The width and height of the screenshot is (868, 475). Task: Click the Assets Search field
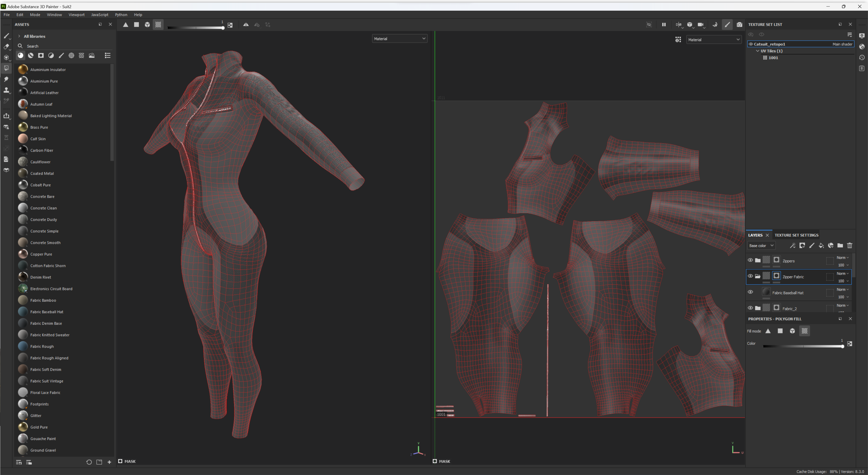64,46
